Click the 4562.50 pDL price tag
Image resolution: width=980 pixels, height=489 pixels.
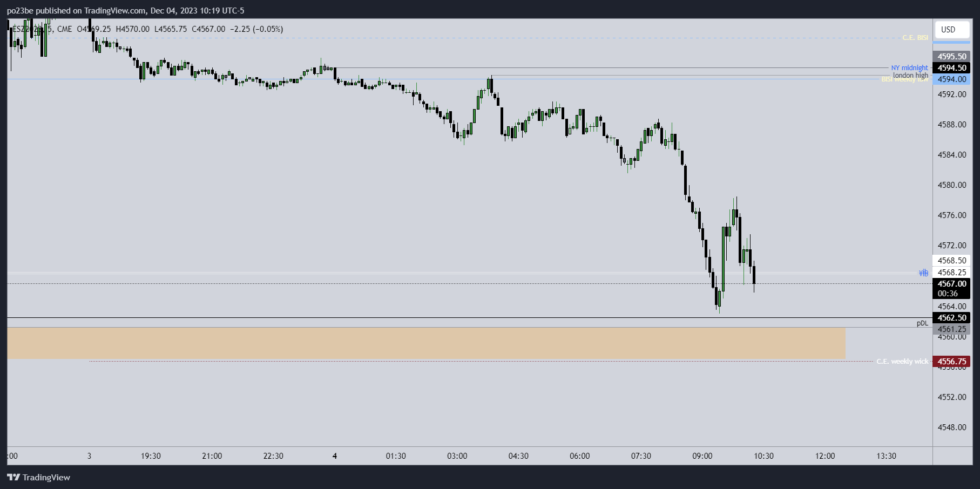(951, 318)
